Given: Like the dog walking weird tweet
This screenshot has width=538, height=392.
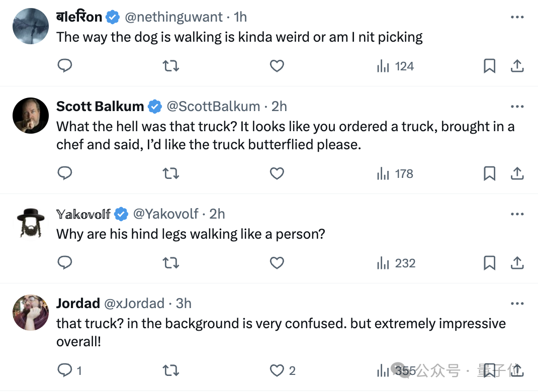Looking at the screenshot, I should [277, 66].
